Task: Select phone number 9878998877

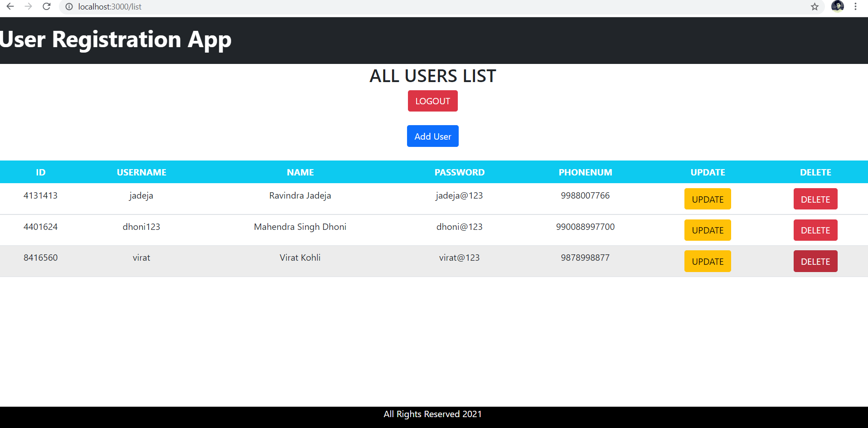Action: click(585, 258)
